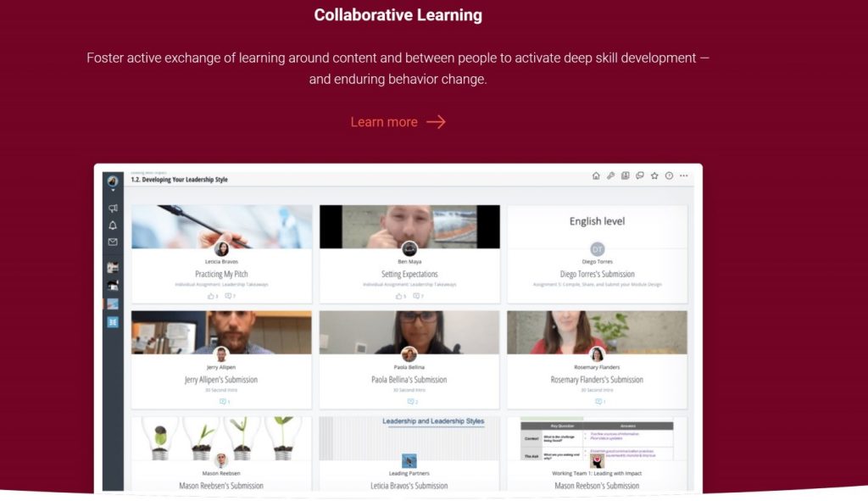
Task: Open the three-dots more options menu
Action: point(684,175)
